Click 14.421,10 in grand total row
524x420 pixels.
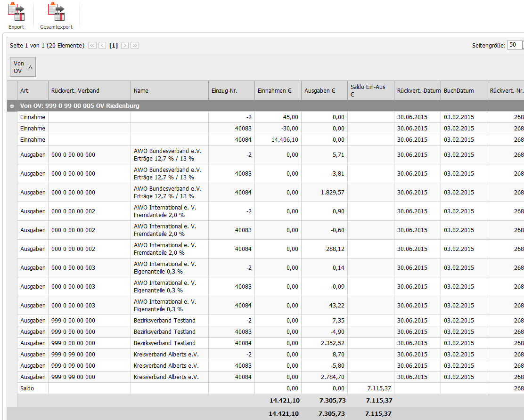click(284, 414)
